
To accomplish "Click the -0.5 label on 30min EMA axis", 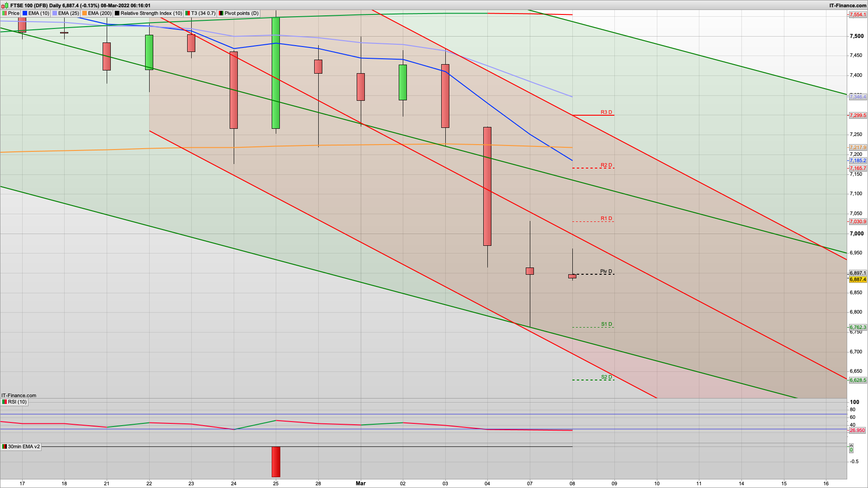I will pyautogui.click(x=854, y=461).
